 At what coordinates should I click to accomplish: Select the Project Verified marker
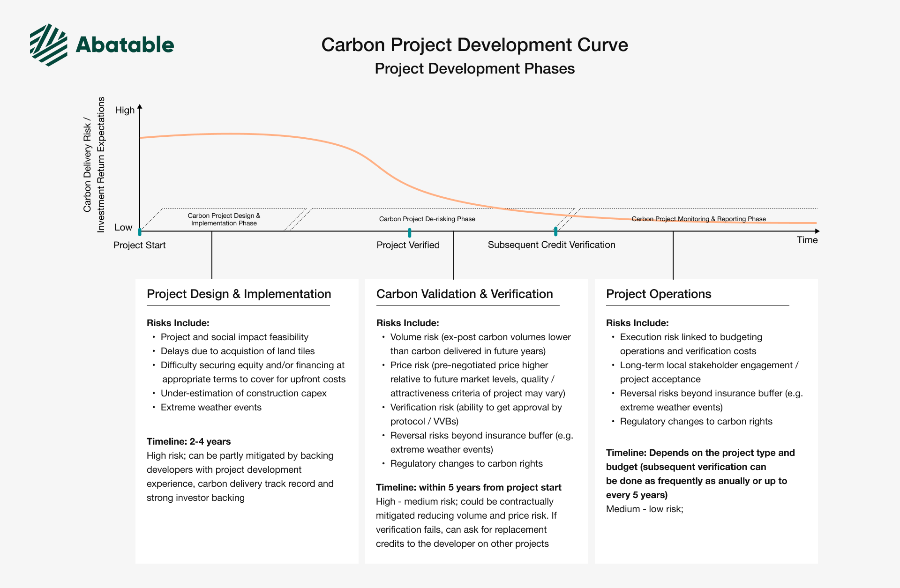pyautogui.click(x=410, y=231)
